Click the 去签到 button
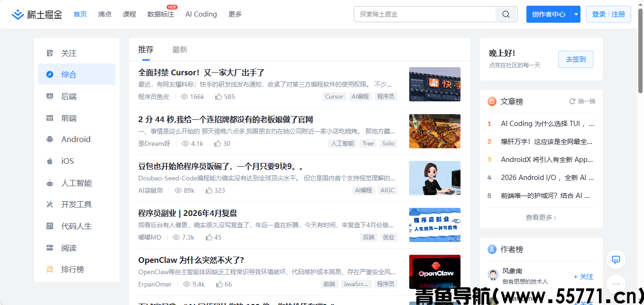 pyautogui.click(x=576, y=59)
